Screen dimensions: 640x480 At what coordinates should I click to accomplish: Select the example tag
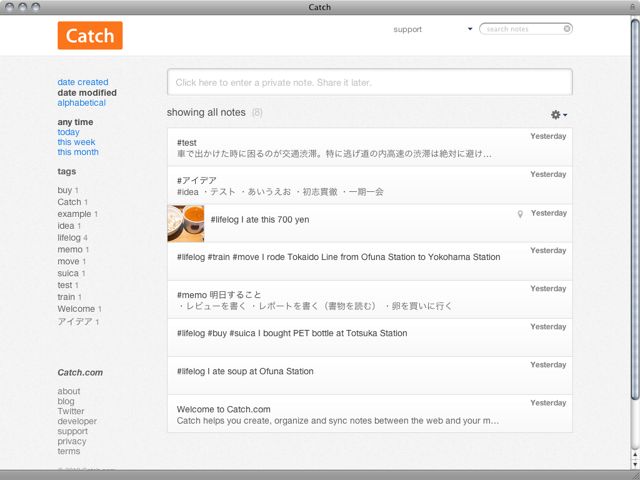pos(78,214)
